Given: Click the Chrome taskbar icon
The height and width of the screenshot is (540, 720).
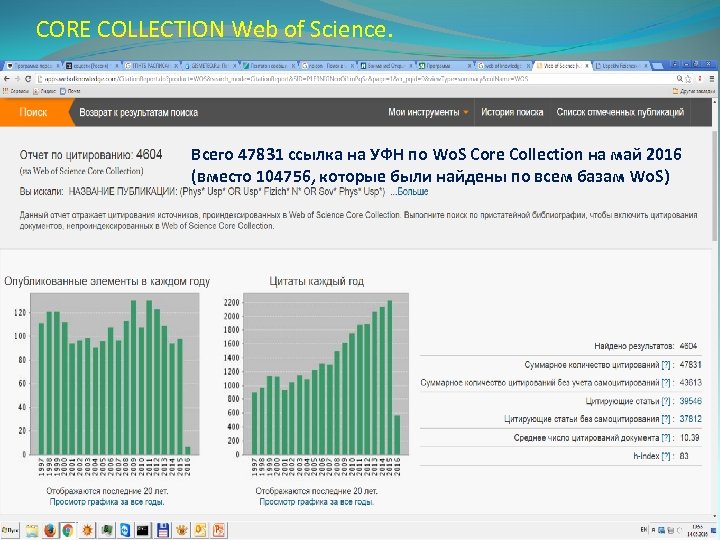Looking at the screenshot, I should 68,530.
